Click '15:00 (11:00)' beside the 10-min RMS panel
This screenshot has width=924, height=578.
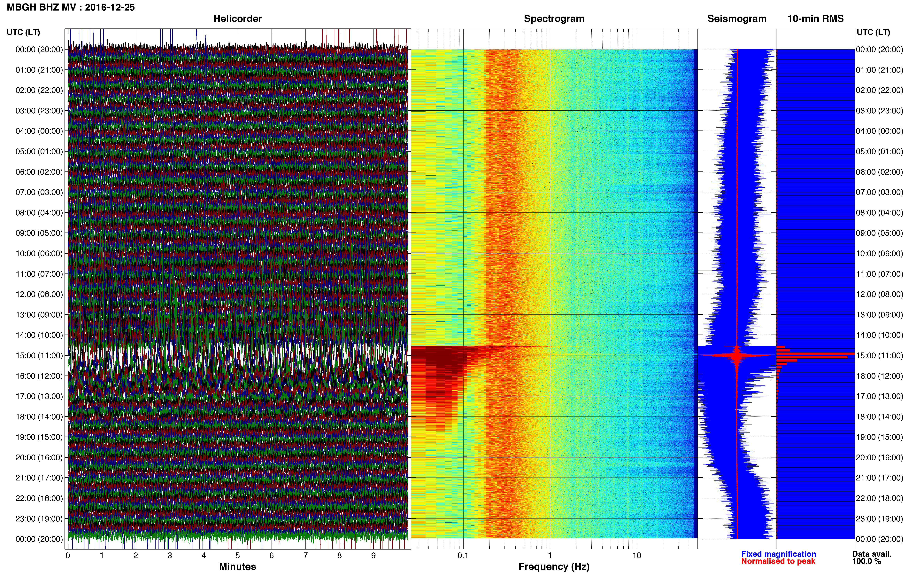(x=879, y=355)
